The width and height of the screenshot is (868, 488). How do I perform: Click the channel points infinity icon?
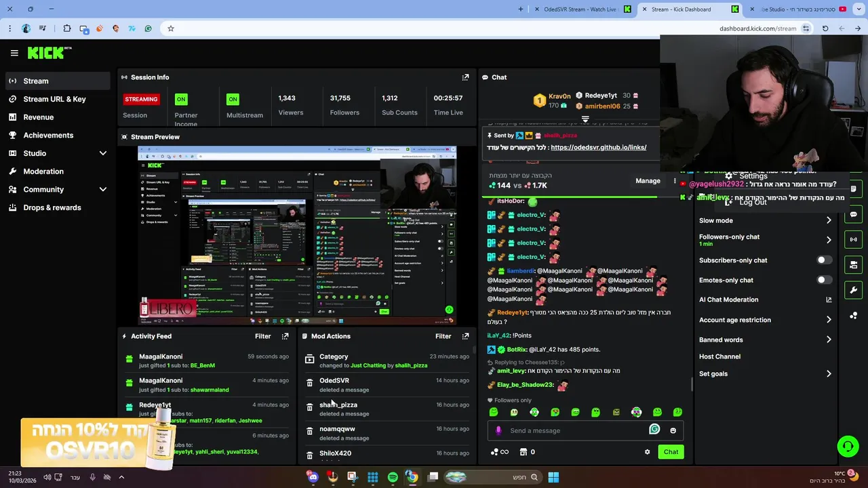(499, 452)
